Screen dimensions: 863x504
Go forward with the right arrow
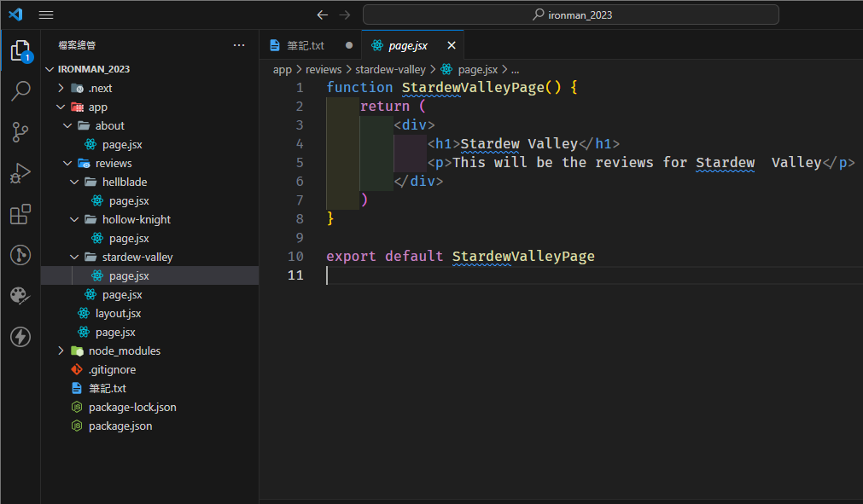click(345, 14)
